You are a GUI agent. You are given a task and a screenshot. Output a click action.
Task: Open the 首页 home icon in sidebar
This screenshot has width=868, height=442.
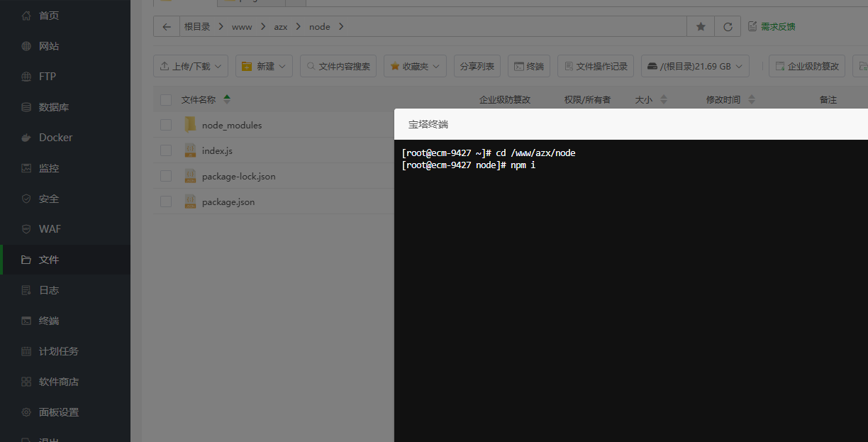coord(26,16)
